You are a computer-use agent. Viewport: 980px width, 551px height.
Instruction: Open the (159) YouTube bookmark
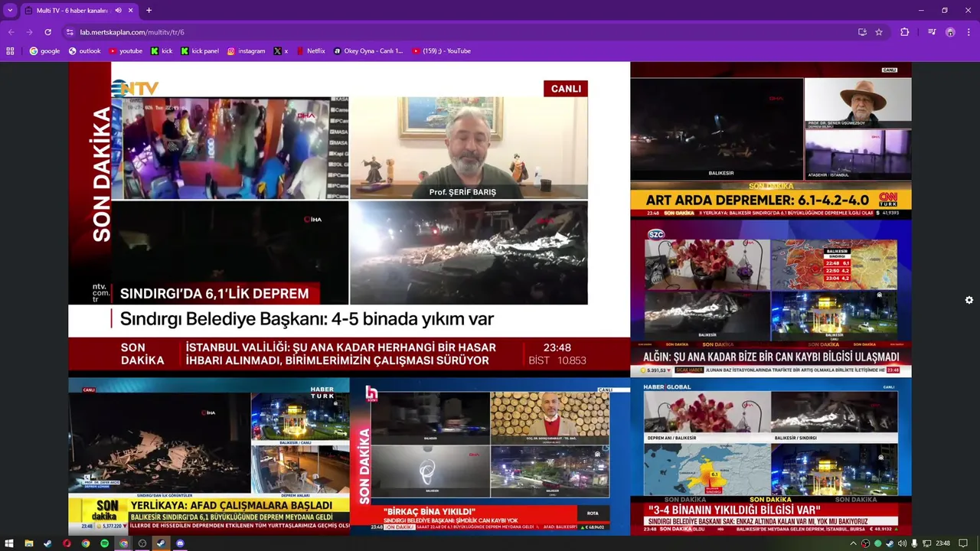click(441, 51)
